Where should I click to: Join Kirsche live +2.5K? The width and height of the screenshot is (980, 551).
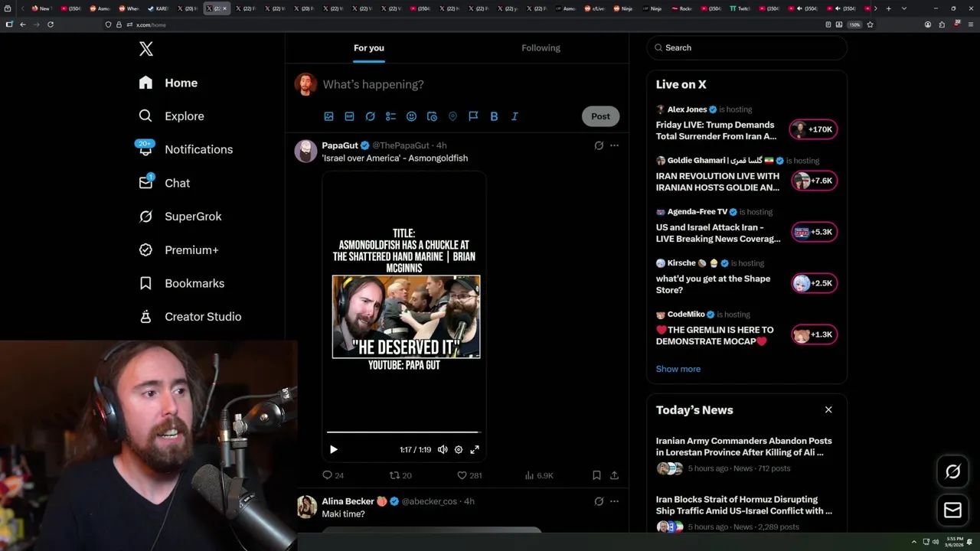814,283
